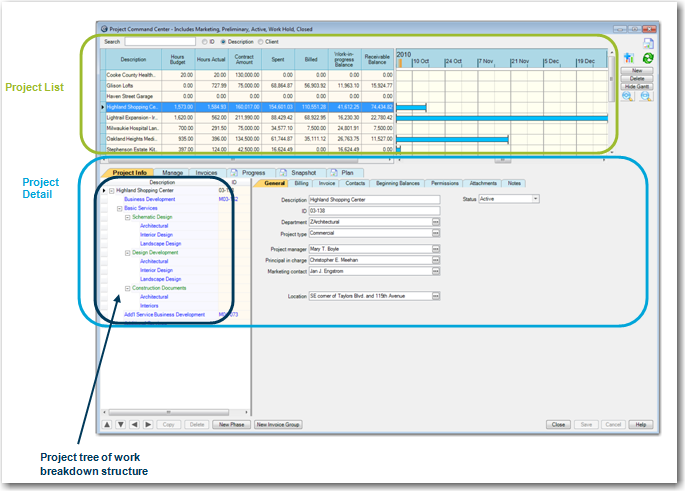Switch to the Billing tab
This screenshot has width=685, height=491.
(x=301, y=184)
